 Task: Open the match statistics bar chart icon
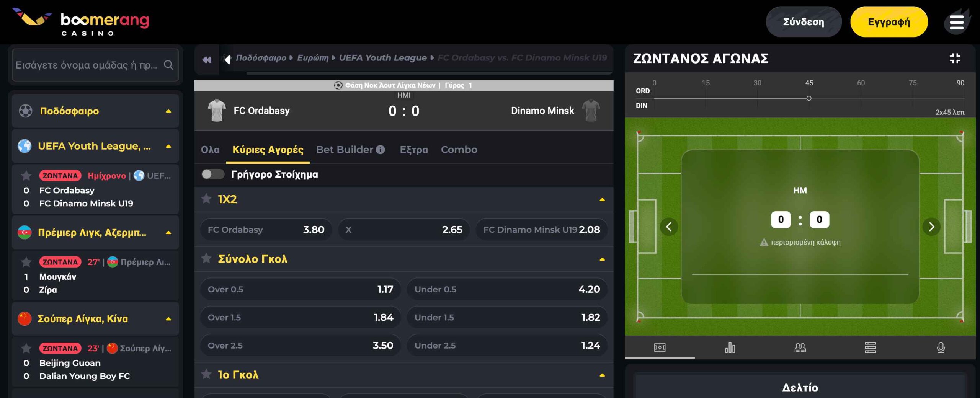point(730,347)
